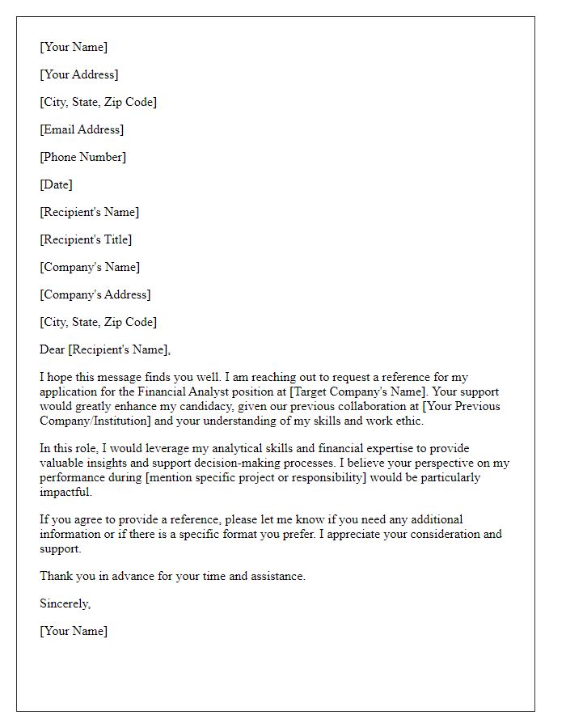
Task: Select the [Recipient's Title] placeholder
Action: pos(86,239)
